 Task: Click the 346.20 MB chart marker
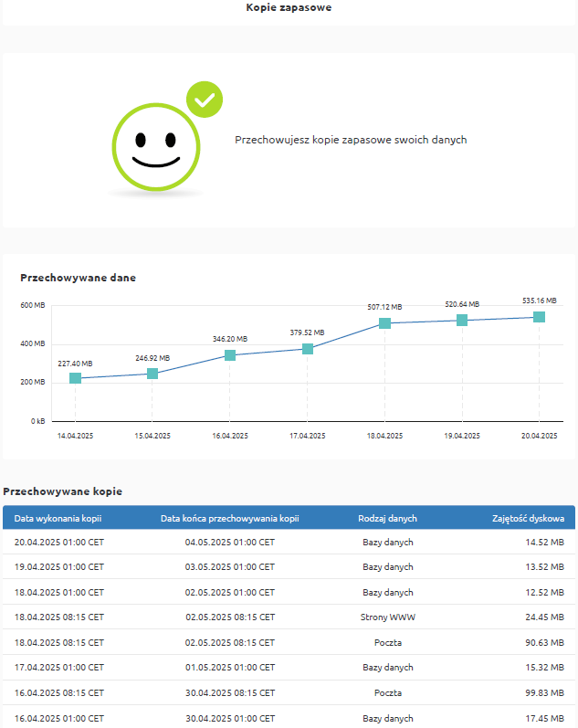point(230,355)
